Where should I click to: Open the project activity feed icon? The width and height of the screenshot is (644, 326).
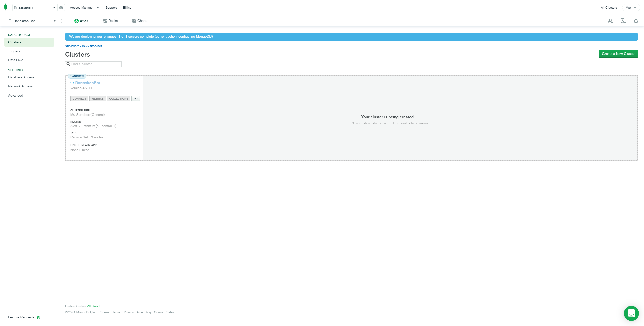click(623, 21)
